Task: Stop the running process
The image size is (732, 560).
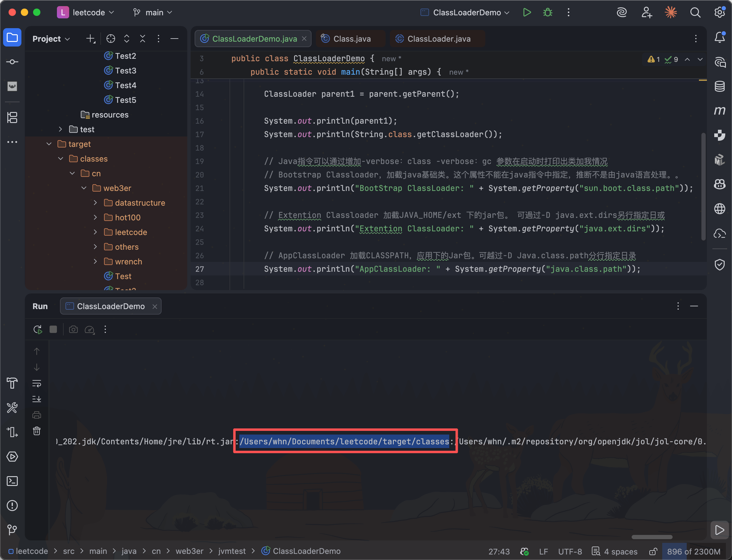Action: click(53, 329)
